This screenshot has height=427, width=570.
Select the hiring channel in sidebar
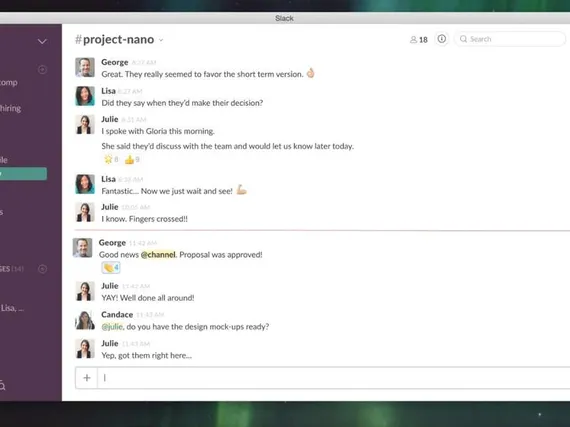[x=10, y=108]
